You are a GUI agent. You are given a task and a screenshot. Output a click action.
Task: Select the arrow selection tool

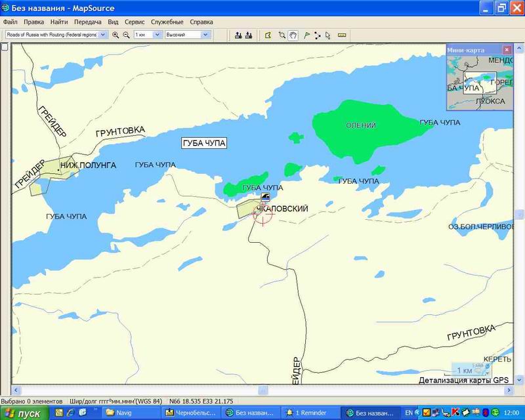pos(328,35)
